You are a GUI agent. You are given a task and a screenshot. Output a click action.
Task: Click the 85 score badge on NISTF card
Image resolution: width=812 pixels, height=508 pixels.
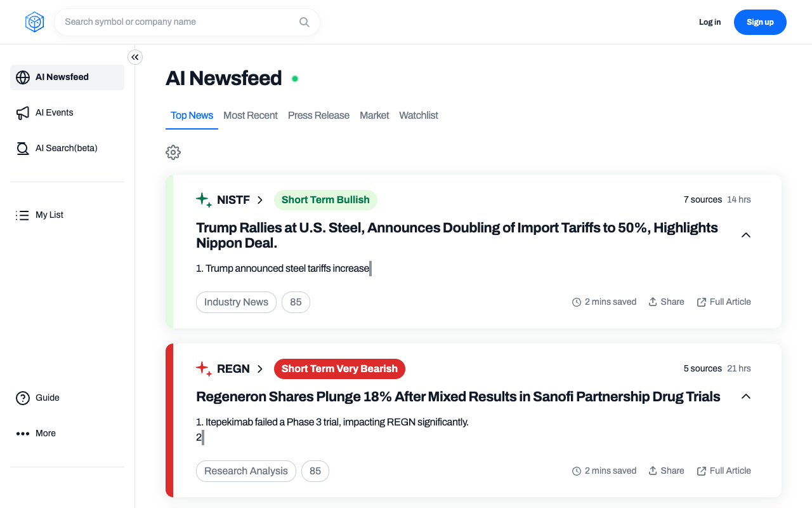[296, 302]
